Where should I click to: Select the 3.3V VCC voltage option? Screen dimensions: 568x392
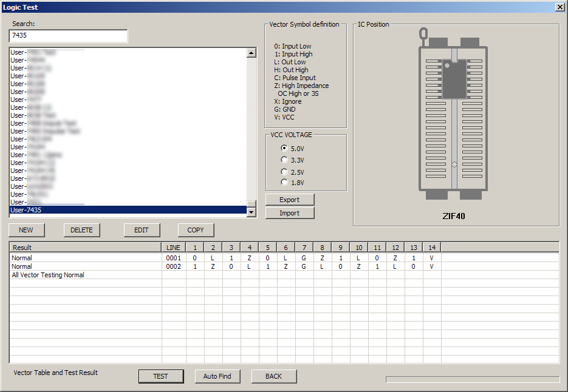point(284,159)
